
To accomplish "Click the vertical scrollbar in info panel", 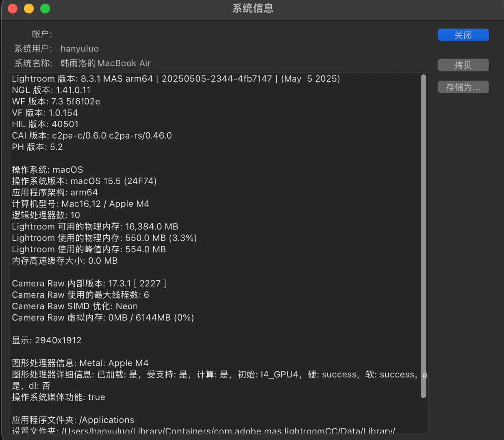I will click(x=423, y=236).
